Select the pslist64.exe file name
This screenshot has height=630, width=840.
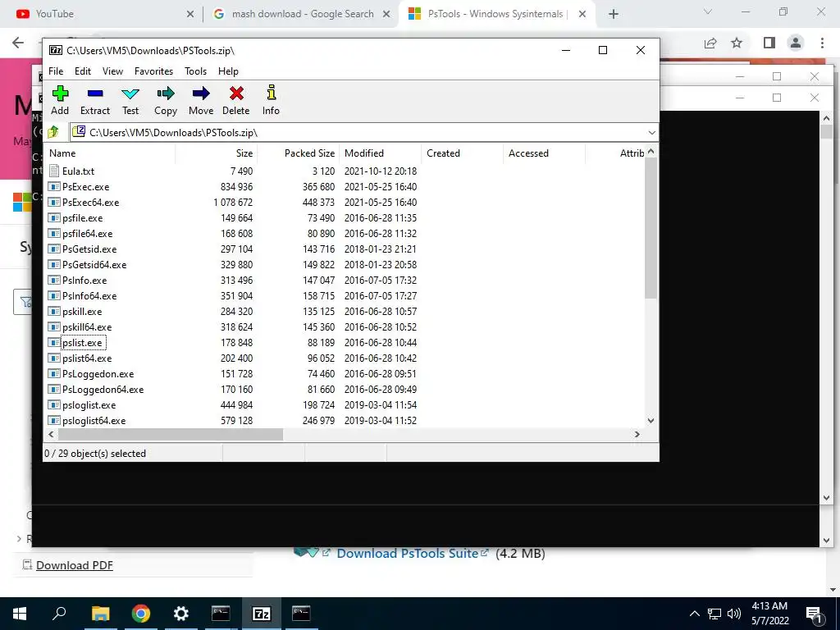pyautogui.click(x=87, y=358)
